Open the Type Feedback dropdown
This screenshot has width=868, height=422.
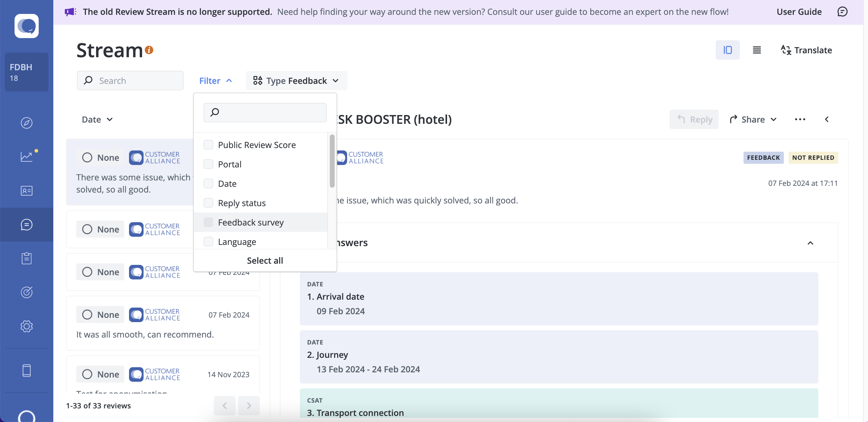[x=297, y=81]
